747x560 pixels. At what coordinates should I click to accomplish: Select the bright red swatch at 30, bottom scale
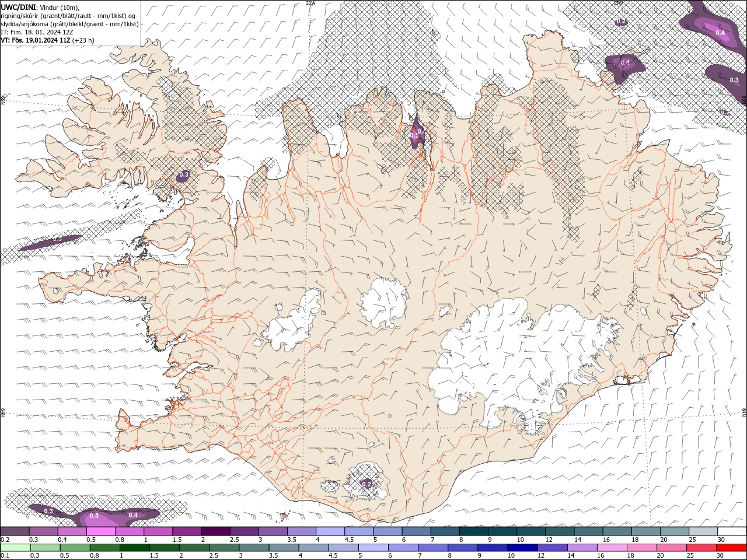click(x=731, y=548)
